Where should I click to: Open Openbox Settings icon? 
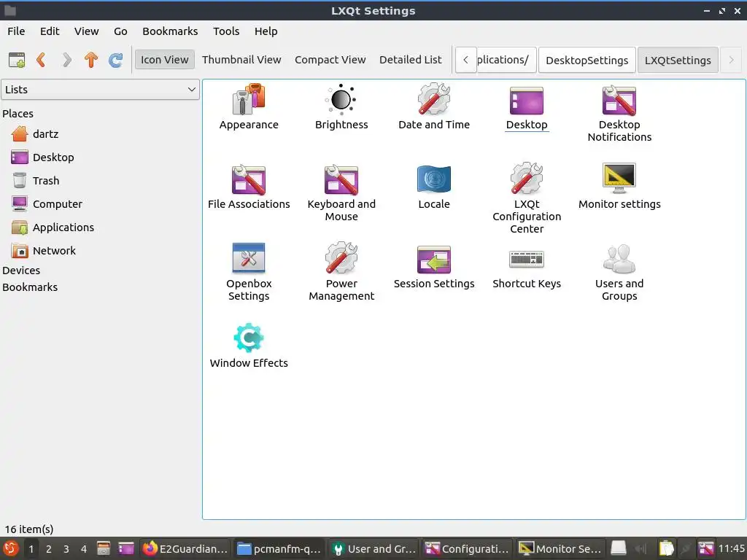coord(249,273)
